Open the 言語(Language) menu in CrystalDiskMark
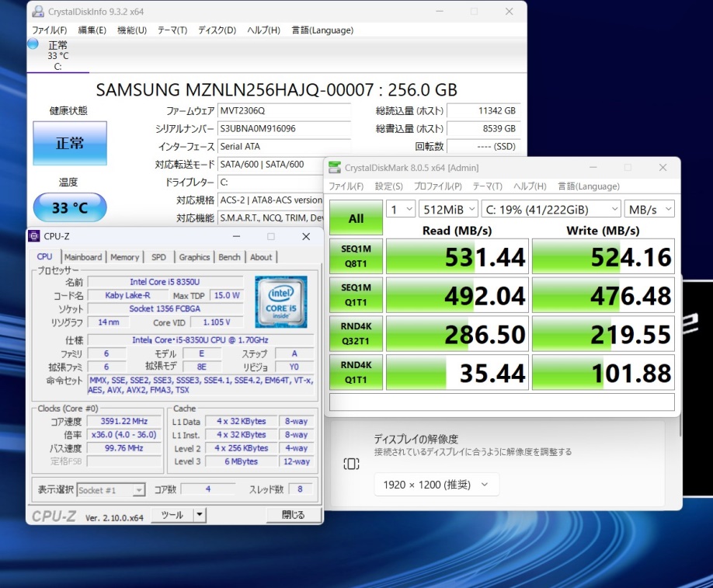The width and height of the screenshot is (713, 588). (x=589, y=186)
